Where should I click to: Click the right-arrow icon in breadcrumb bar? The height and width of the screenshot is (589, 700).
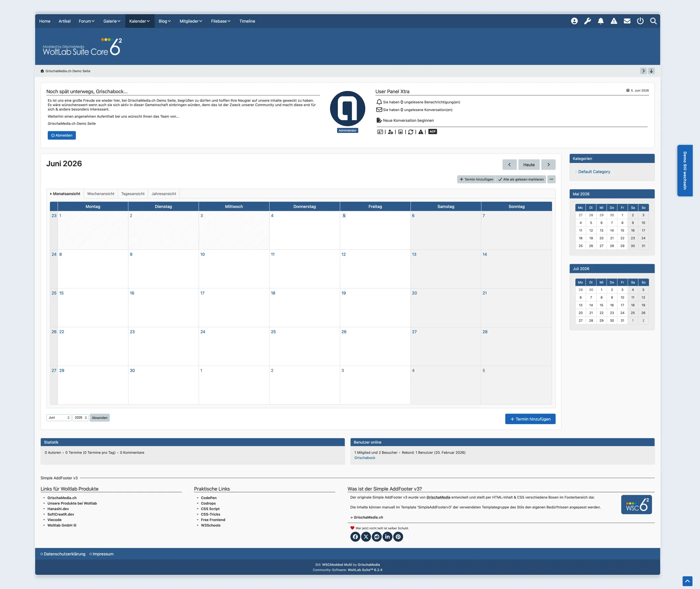[643, 71]
